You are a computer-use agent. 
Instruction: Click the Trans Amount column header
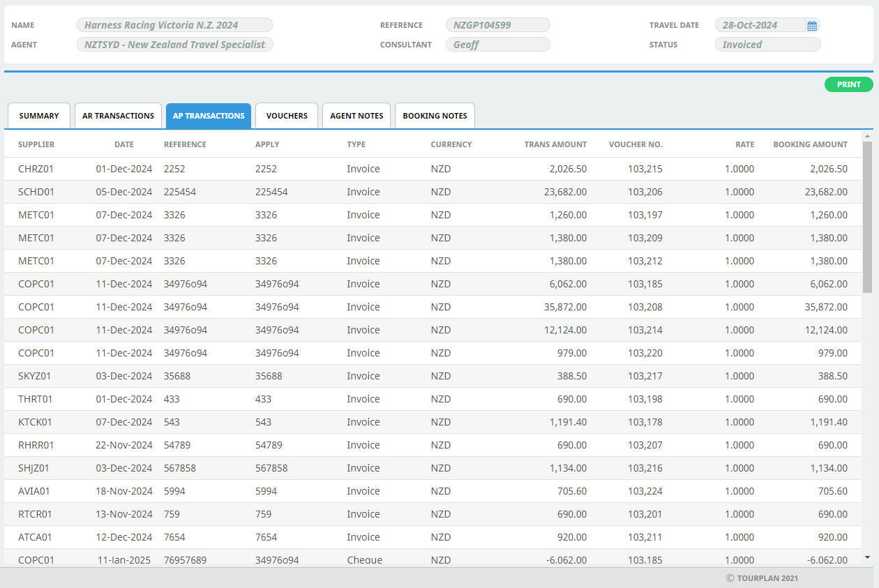click(x=555, y=144)
